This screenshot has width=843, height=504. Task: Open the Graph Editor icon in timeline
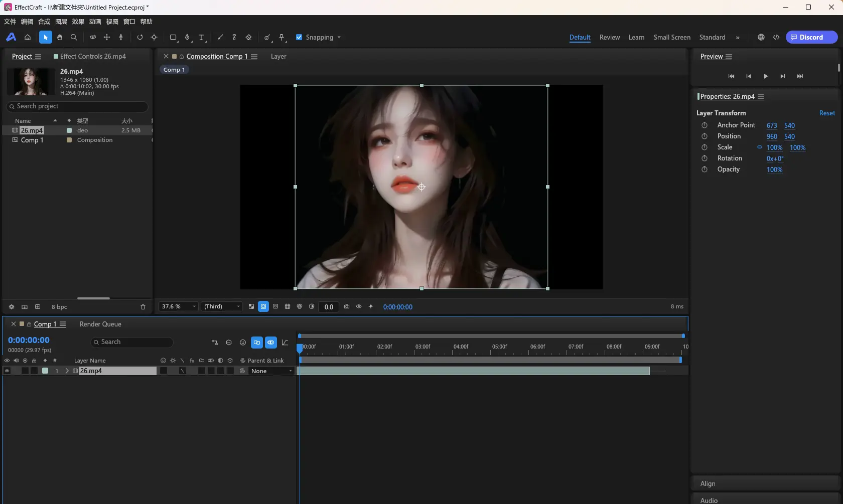(285, 343)
